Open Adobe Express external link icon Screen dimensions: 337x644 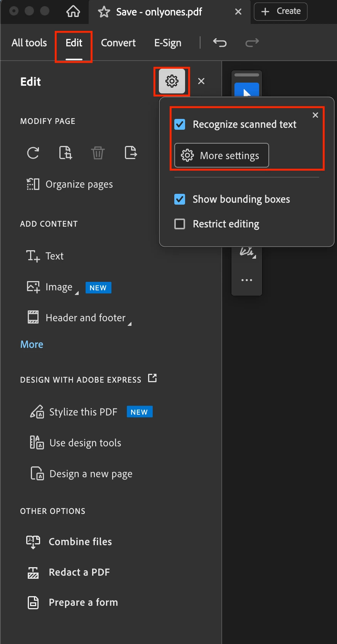153,378
